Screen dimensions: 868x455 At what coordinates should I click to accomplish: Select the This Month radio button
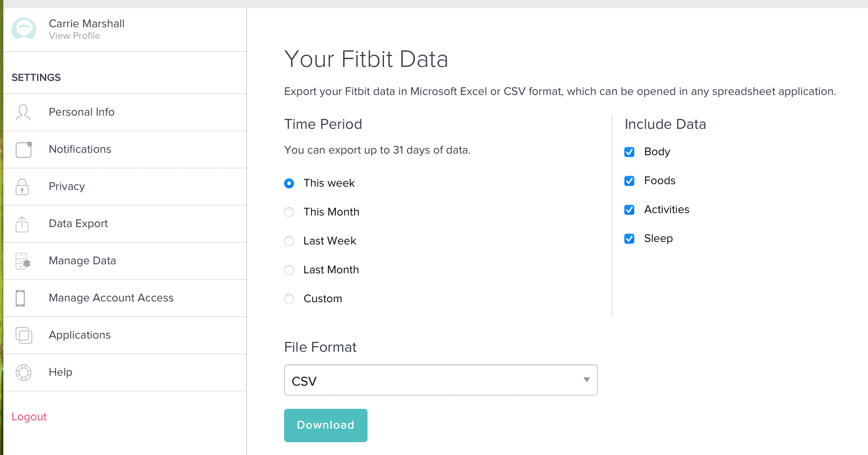click(290, 212)
